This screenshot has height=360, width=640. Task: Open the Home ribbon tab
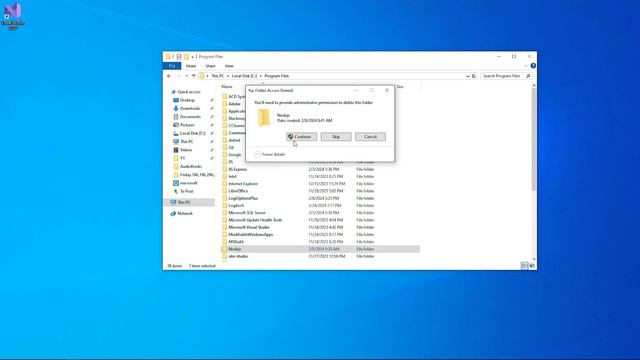click(191, 66)
